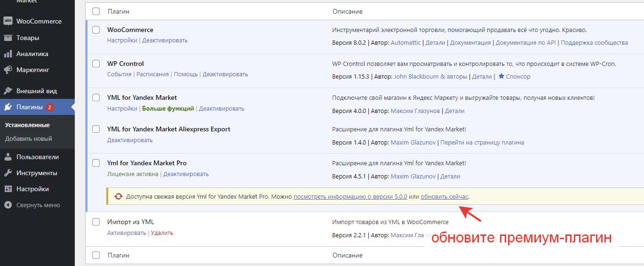
Task: Activate the Импорт из YML plugin
Action: pos(126,233)
